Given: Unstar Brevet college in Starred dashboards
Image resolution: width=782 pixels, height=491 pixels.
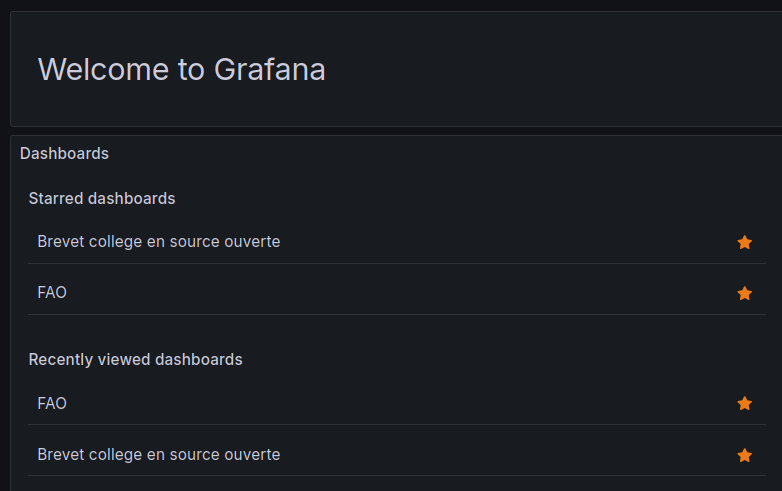Looking at the screenshot, I should 744,242.
